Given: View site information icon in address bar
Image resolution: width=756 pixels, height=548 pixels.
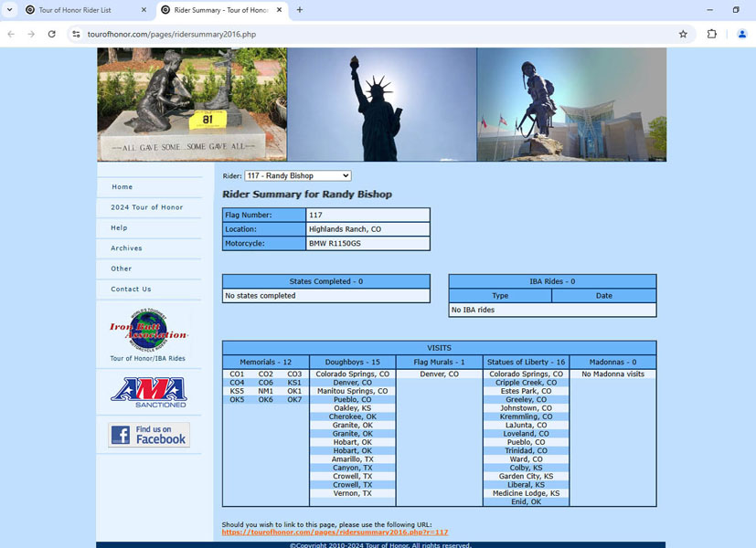Looking at the screenshot, I should (76, 34).
